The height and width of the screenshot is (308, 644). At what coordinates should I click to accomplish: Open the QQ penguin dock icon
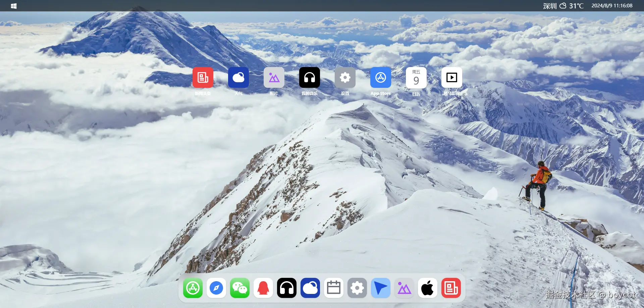click(x=263, y=288)
